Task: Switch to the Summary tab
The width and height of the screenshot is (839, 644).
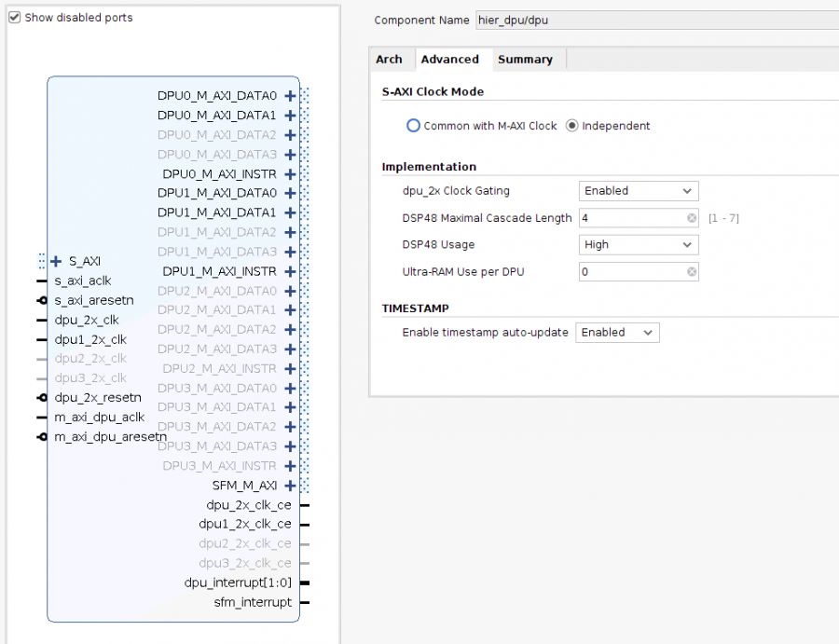Action: [x=525, y=60]
